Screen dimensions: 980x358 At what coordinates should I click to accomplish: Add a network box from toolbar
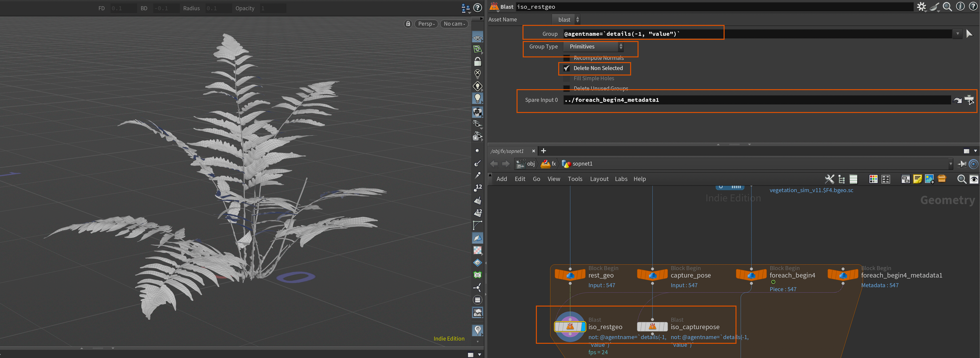(x=905, y=179)
